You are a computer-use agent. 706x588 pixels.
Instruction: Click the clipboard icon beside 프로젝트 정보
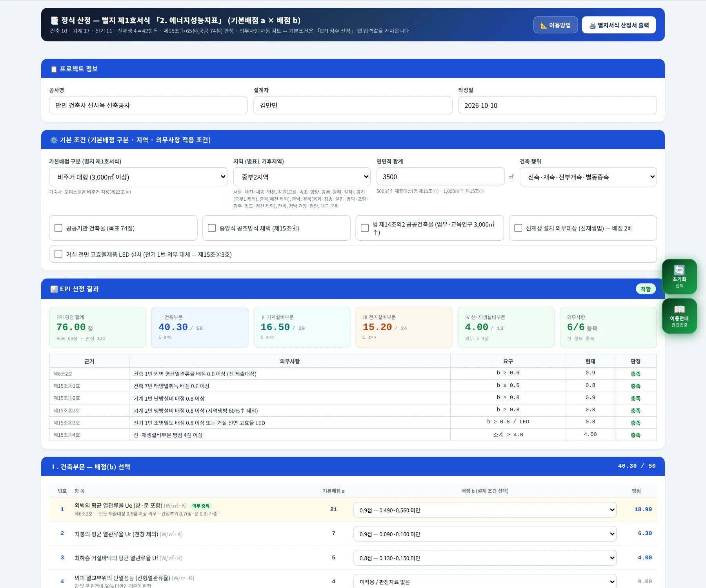click(54, 69)
